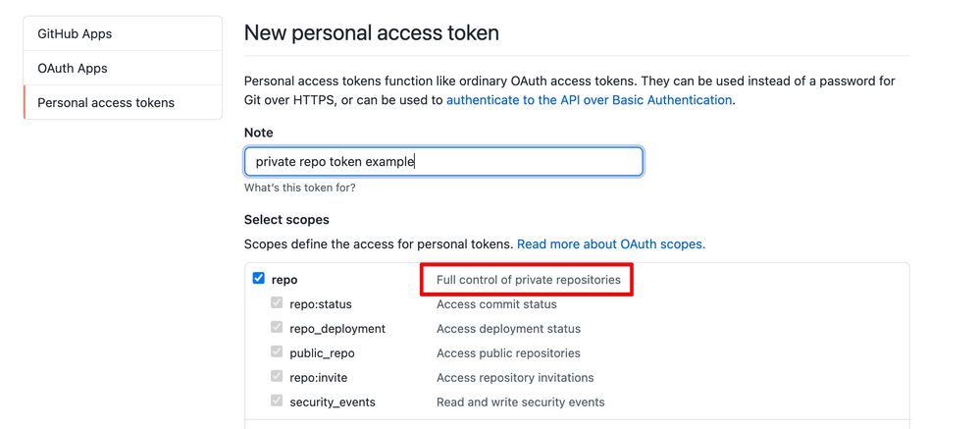Image resolution: width=980 pixels, height=429 pixels.
Task: Click 'Full control of private repositories' text
Action: [528, 280]
